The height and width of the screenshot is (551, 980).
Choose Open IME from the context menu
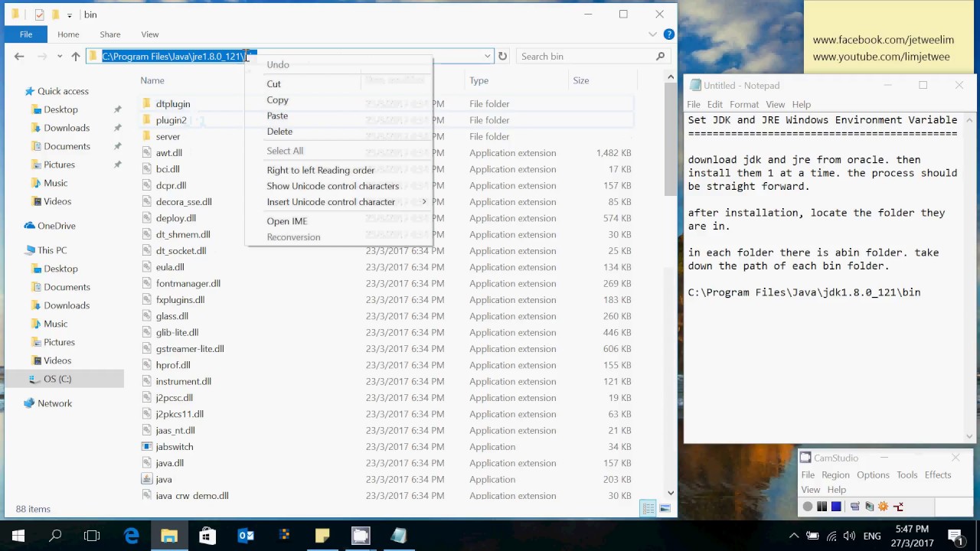point(286,221)
